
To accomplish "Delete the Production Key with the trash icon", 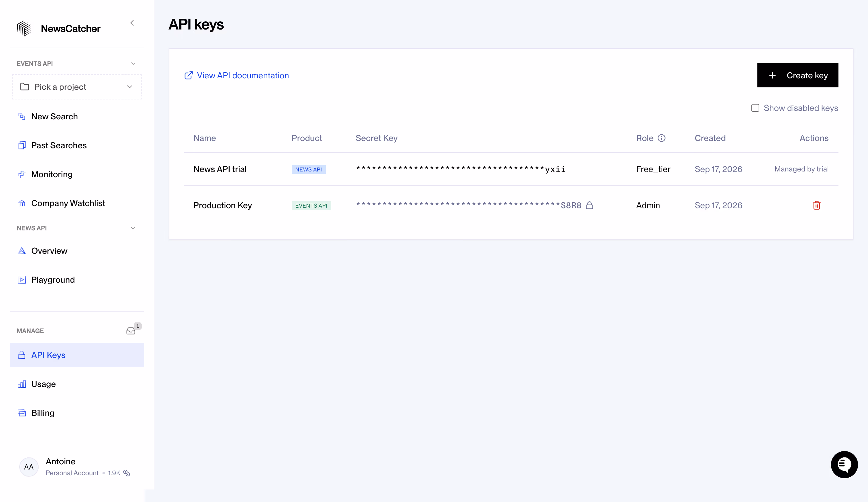I will point(817,205).
